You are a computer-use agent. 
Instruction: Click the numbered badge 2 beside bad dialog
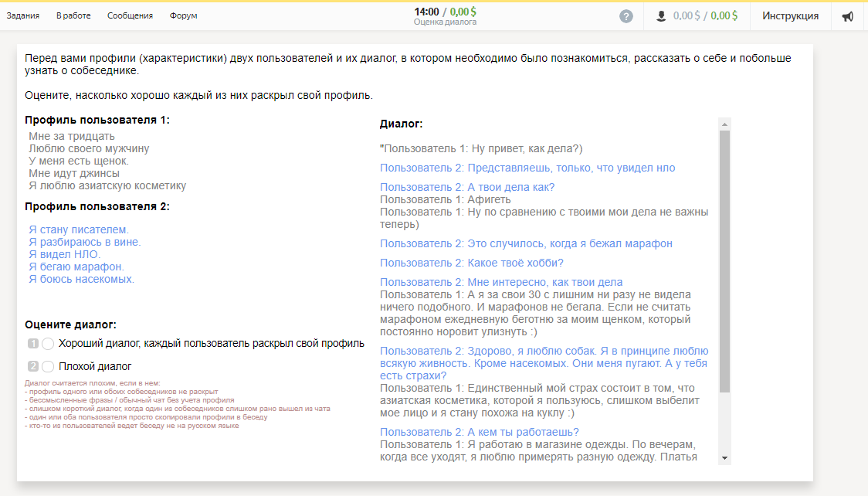(33, 366)
